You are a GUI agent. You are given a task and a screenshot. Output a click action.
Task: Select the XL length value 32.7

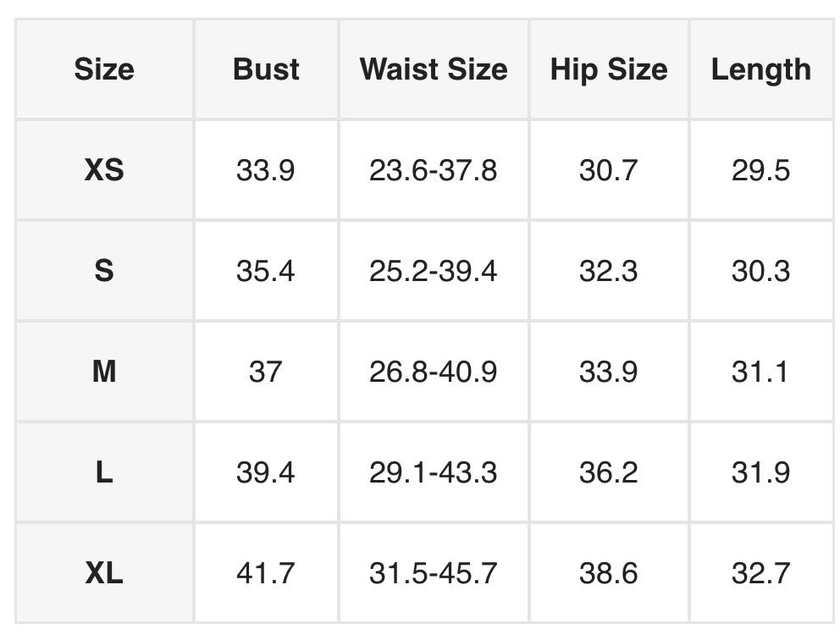coord(760,573)
